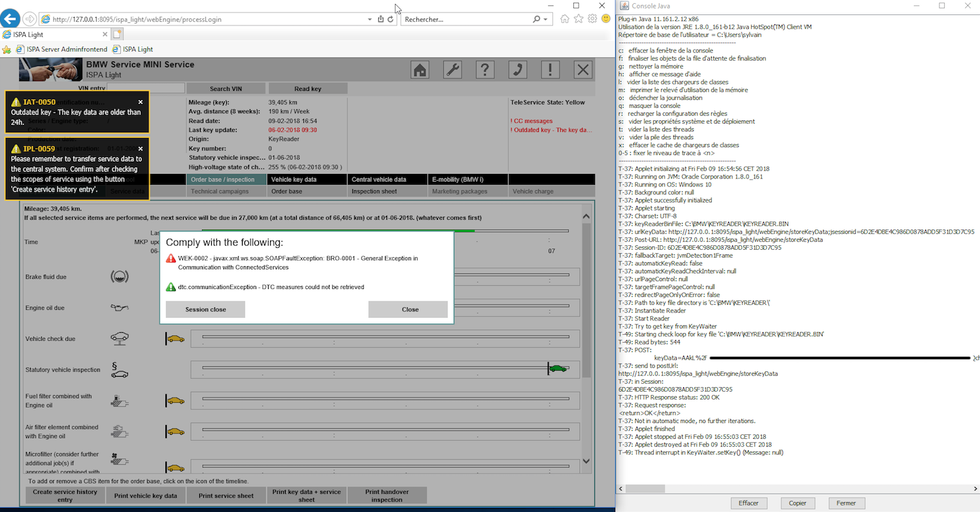Click the X exit icon in ISPA header
980x512 pixels.
point(583,69)
